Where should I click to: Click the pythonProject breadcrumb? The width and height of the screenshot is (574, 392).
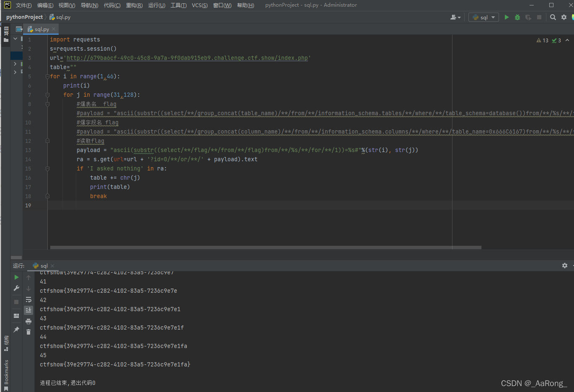24,17
